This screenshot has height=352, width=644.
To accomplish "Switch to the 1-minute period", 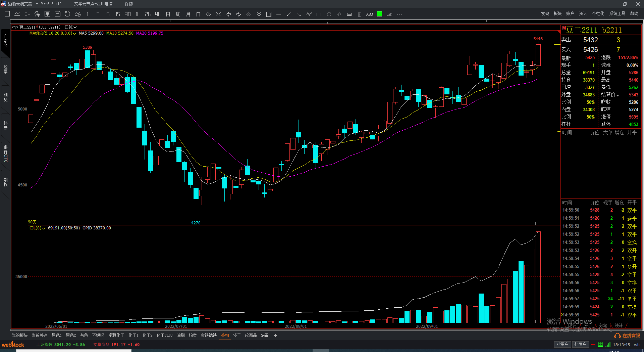I will (x=88, y=14).
